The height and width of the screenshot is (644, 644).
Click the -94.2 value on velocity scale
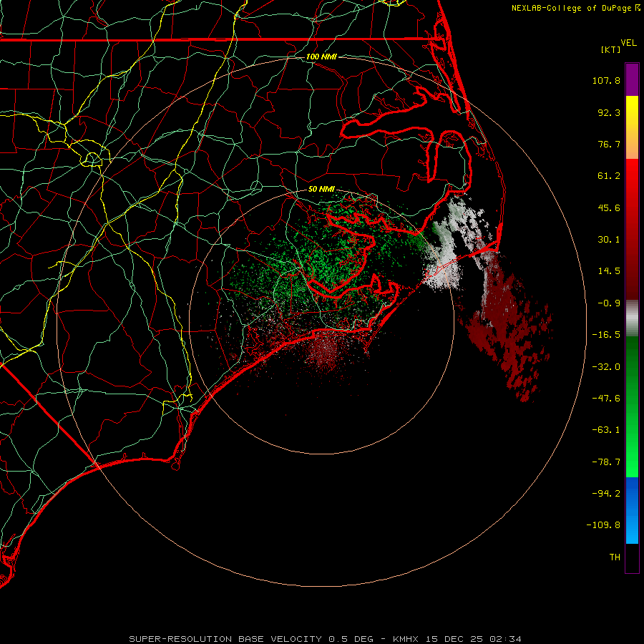pyautogui.click(x=606, y=493)
